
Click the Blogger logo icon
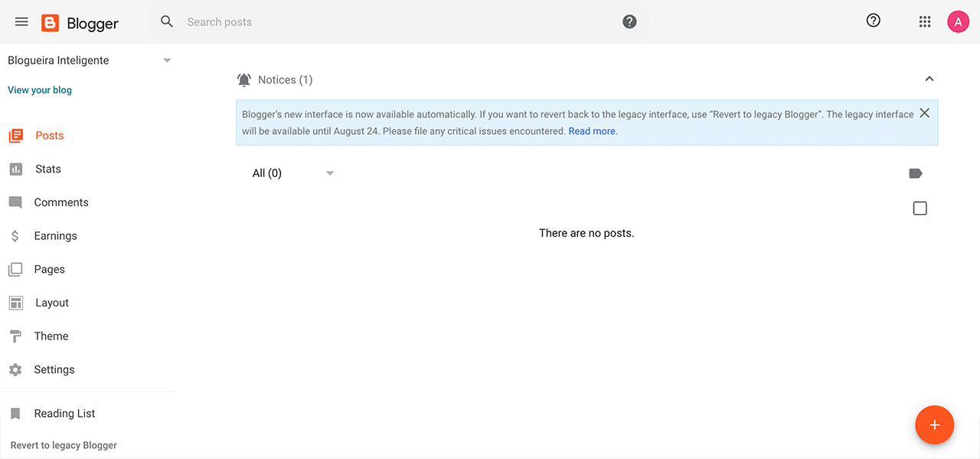pyautogui.click(x=51, y=23)
